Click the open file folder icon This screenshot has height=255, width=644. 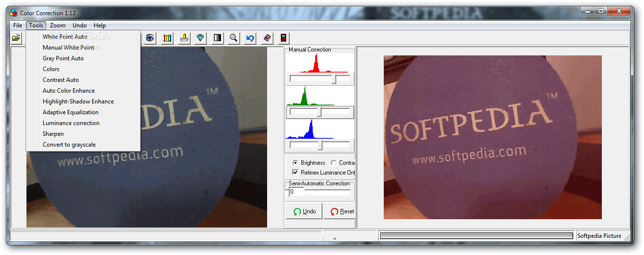(16, 38)
